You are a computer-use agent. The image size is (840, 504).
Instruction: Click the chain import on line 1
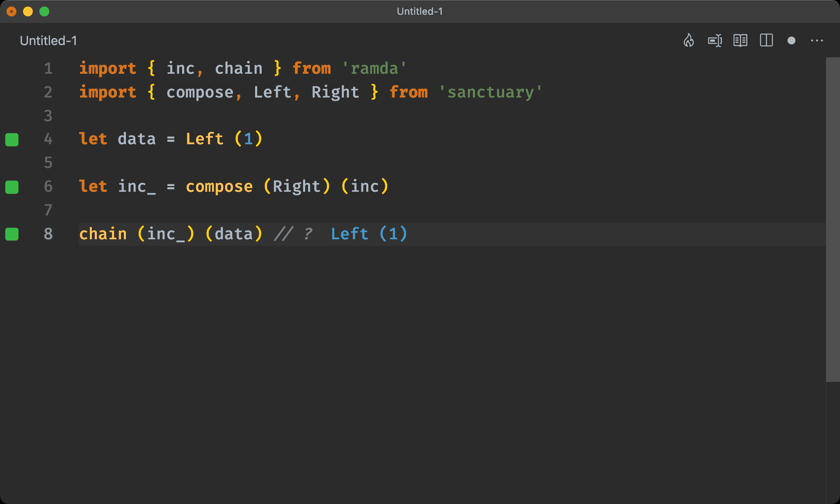pos(239,68)
